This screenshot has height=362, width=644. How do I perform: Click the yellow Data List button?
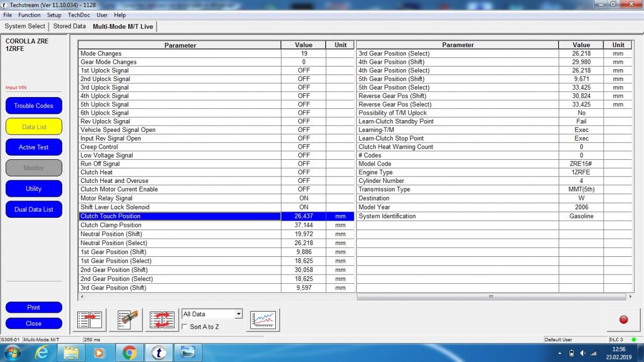tap(34, 127)
